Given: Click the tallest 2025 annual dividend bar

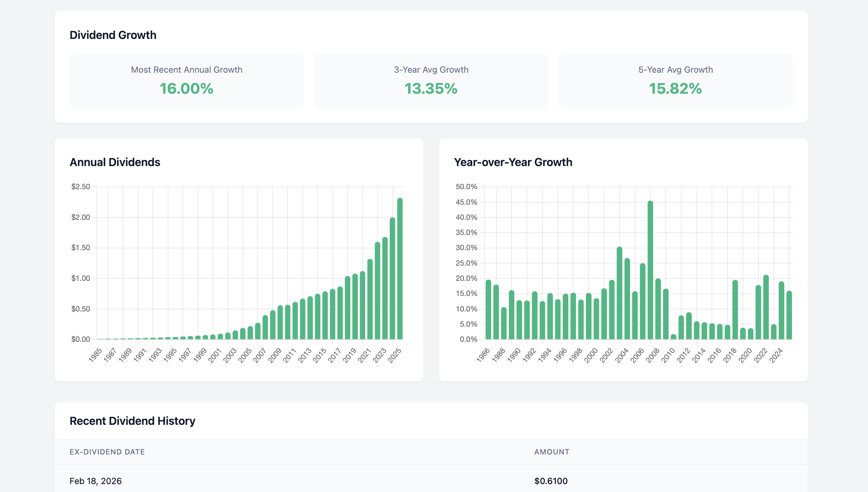Looking at the screenshot, I should coord(400,269).
